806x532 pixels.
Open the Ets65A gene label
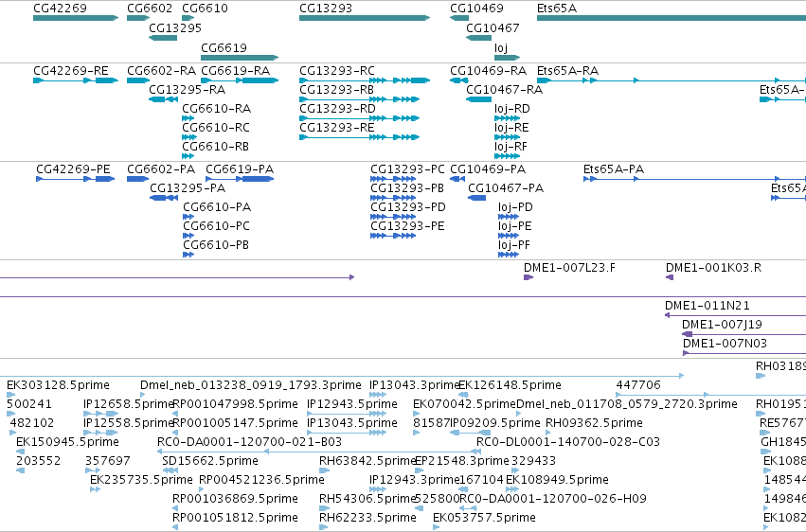pos(557,9)
